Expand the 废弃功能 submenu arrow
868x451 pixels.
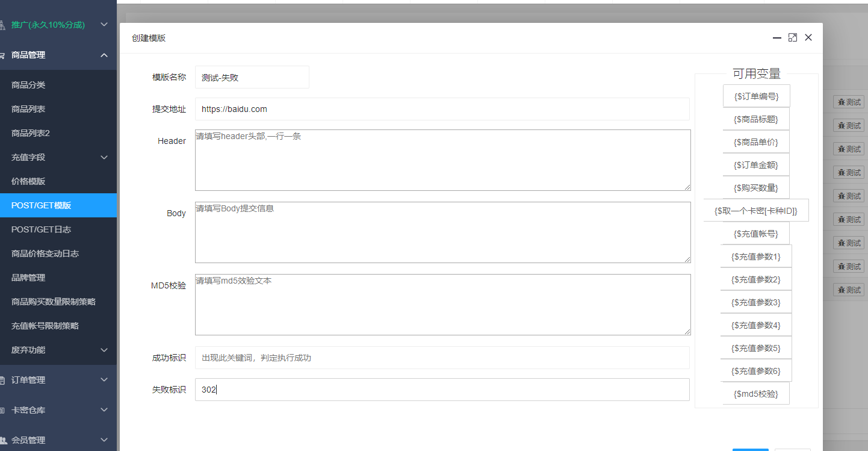click(104, 350)
